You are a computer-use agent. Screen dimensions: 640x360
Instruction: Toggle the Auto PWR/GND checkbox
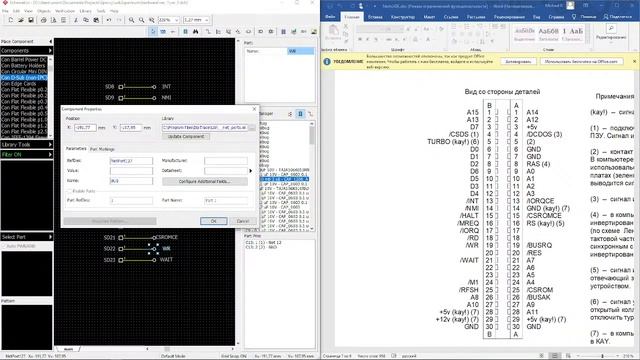click(4, 246)
